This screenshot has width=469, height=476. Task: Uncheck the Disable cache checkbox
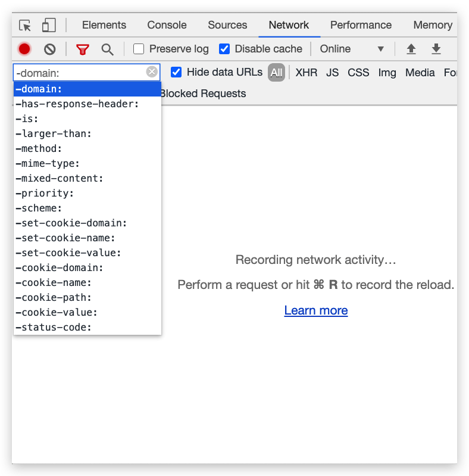(x=224, y=49)
